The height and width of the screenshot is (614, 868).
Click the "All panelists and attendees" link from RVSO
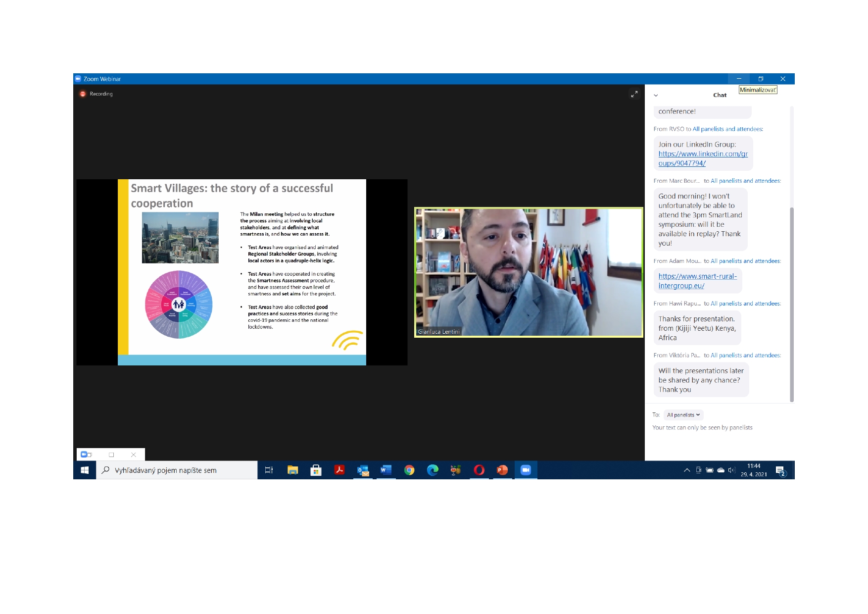click(727, 129)
